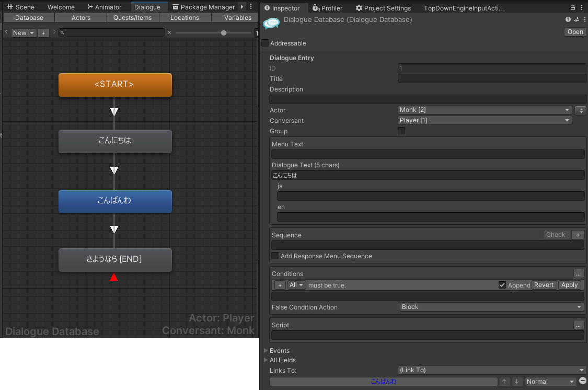Toggle the Append checkbox in Conditions
The image size is (588, 390).
pyautogui.click(x=502, y=285)
